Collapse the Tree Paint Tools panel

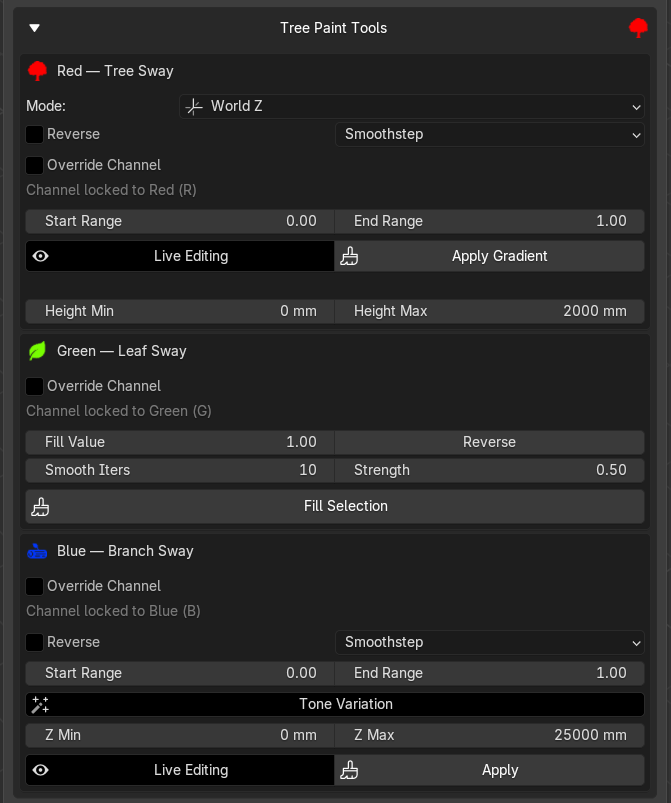point(35,28)
